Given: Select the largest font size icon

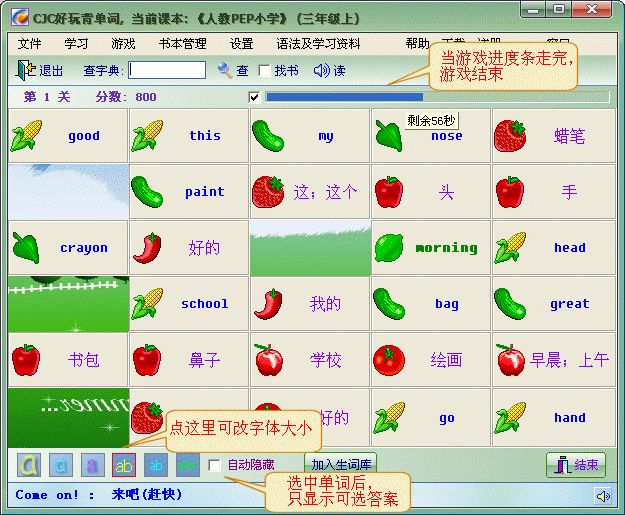Looking at the screenshot, I should pos(31,465).
